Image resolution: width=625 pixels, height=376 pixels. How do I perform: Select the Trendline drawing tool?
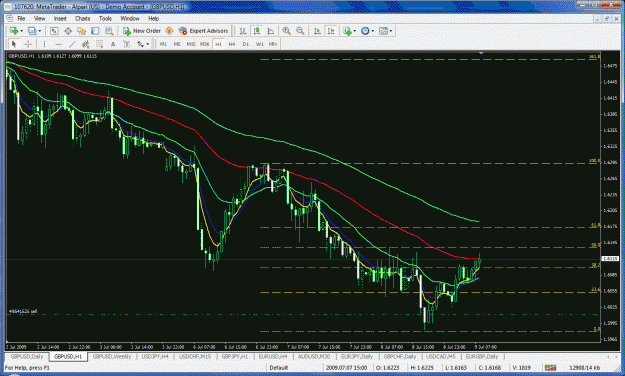point(72,44)
